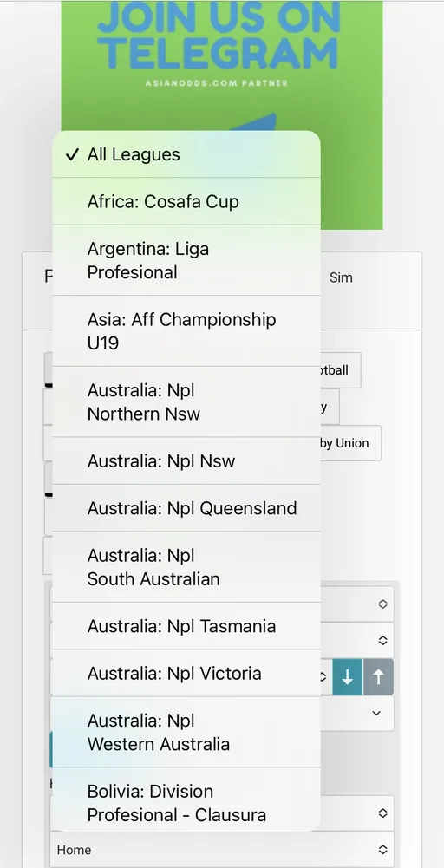444x868 pixels.
Task: Choose Bolivia: Division Profesional - Clausura
Action: [186, 803]
